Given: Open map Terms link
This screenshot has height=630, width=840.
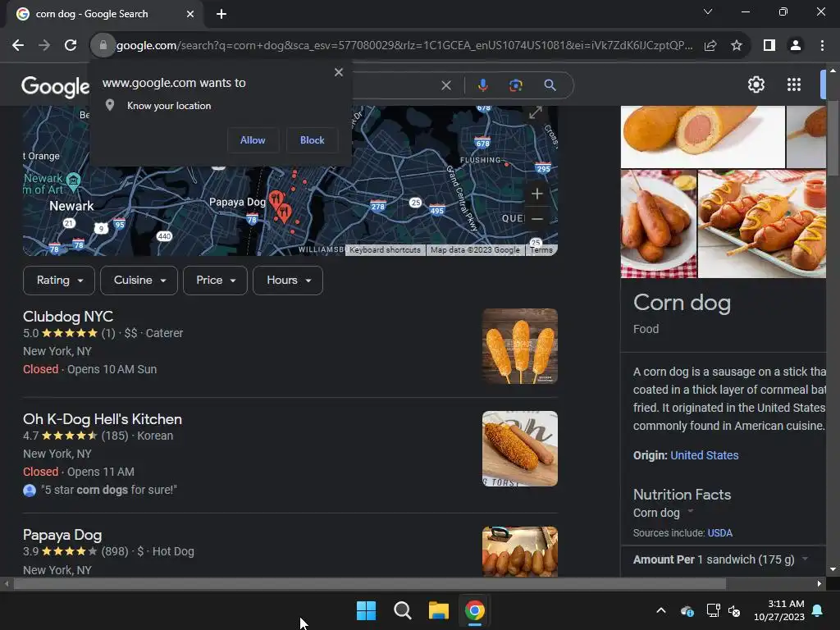Looking at the screenshot, I should click(541, 250).
